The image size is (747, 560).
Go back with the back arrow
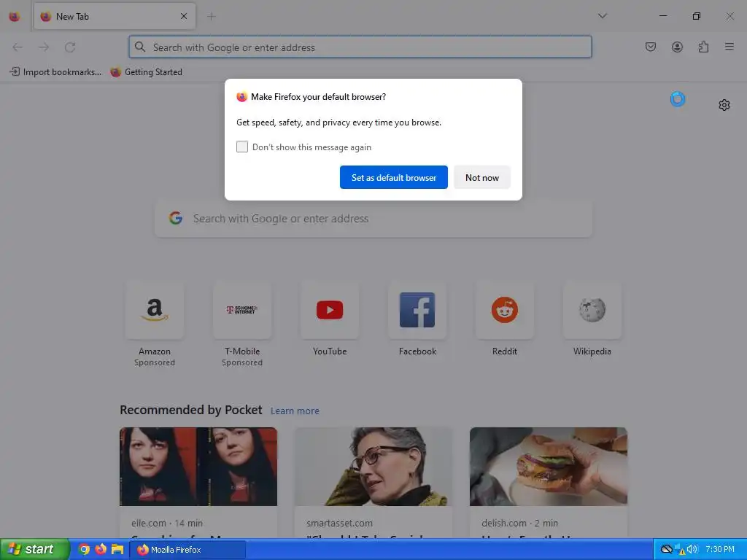[x=18, y=47]
